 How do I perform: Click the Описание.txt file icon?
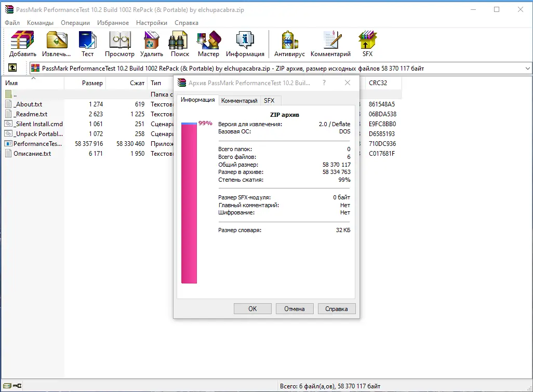click(8, 154)
